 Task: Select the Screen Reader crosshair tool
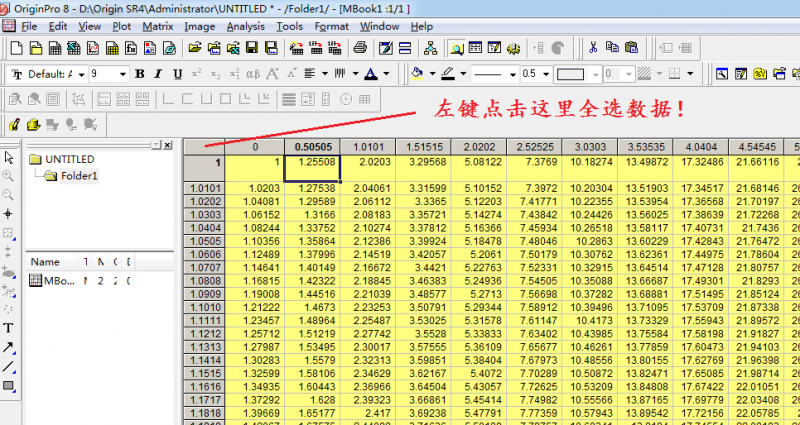coord(9,214)
